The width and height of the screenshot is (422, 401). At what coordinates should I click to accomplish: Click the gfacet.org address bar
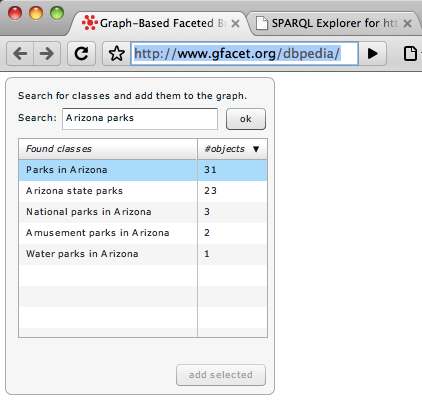244,53
